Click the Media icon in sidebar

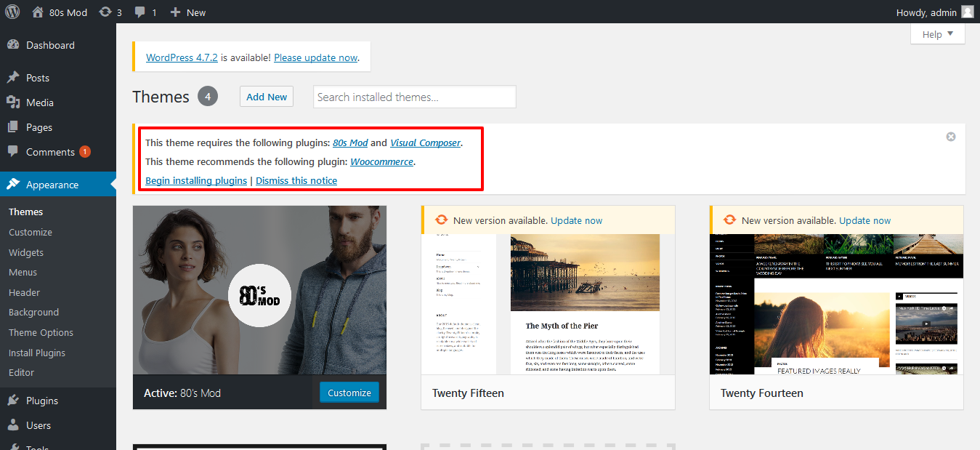pos(13,103)
